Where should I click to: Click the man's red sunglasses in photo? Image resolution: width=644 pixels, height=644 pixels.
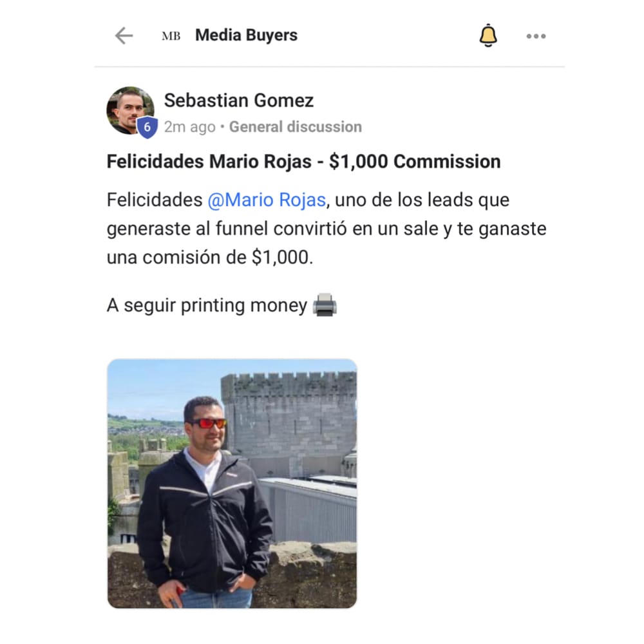(207, 423)
